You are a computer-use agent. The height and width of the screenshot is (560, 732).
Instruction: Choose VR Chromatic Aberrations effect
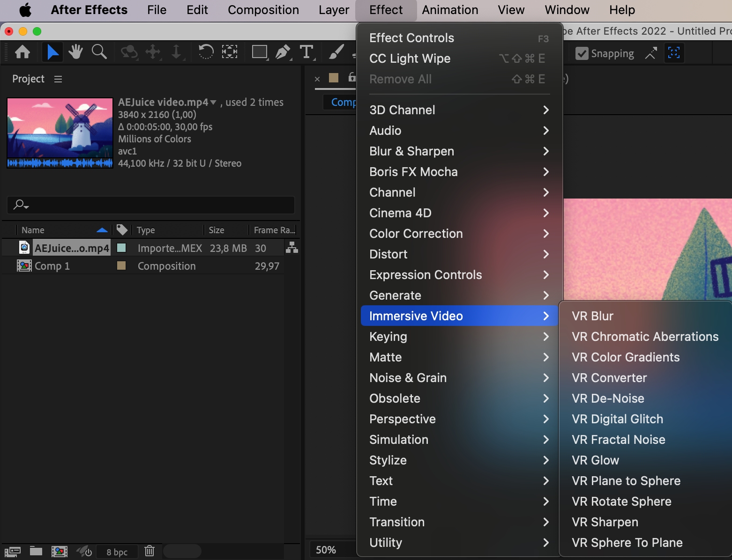(x=646, y=337)
